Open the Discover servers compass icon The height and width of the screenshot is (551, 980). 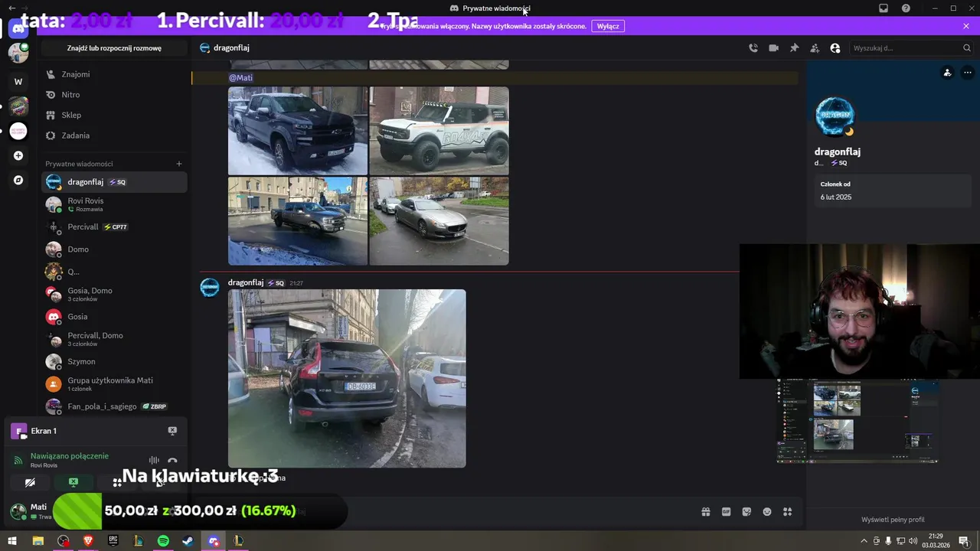tap(18, 180)
